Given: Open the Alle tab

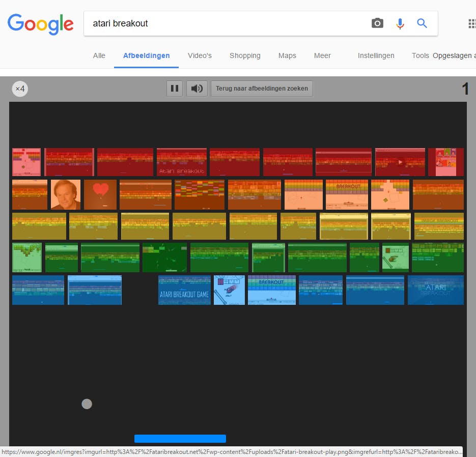Looking at the screenshot, I should pyautogui.click(x=99, y=55).
